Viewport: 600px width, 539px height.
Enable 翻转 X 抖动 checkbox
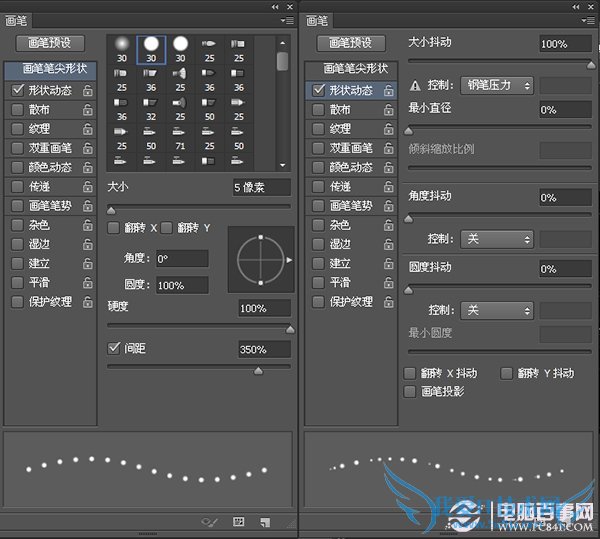pos(409,373)
